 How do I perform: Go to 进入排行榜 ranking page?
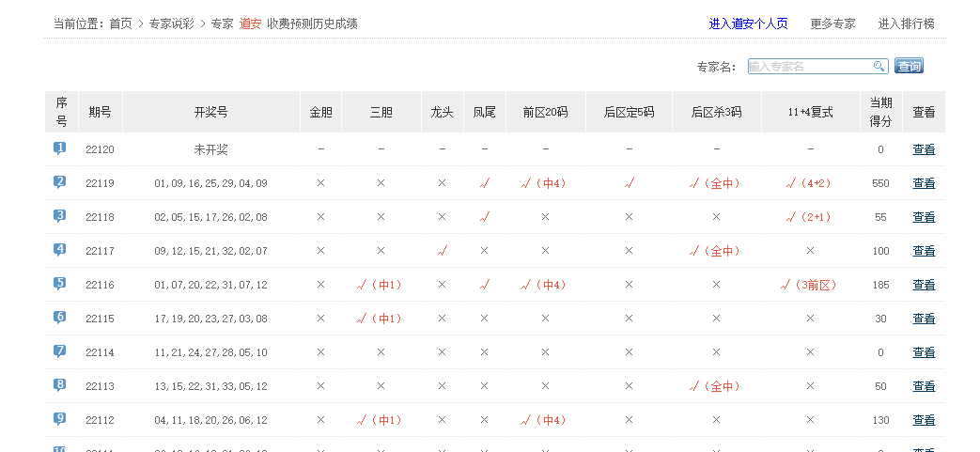[906, 23]
